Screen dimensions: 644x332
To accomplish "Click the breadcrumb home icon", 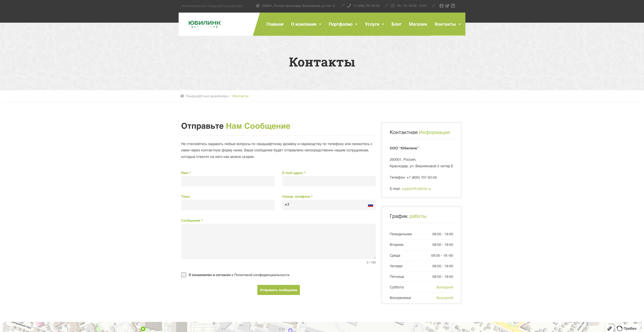I will pyautogui.click(x=182, y=96).
